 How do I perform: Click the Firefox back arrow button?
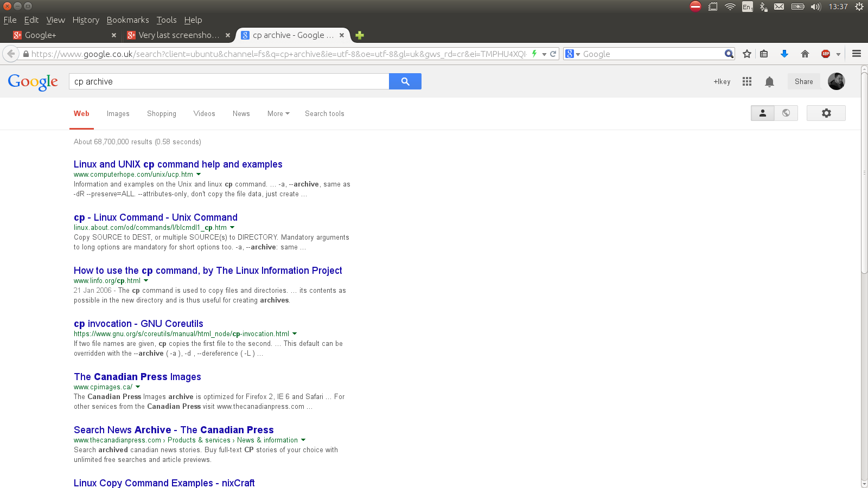click(11, 54)
